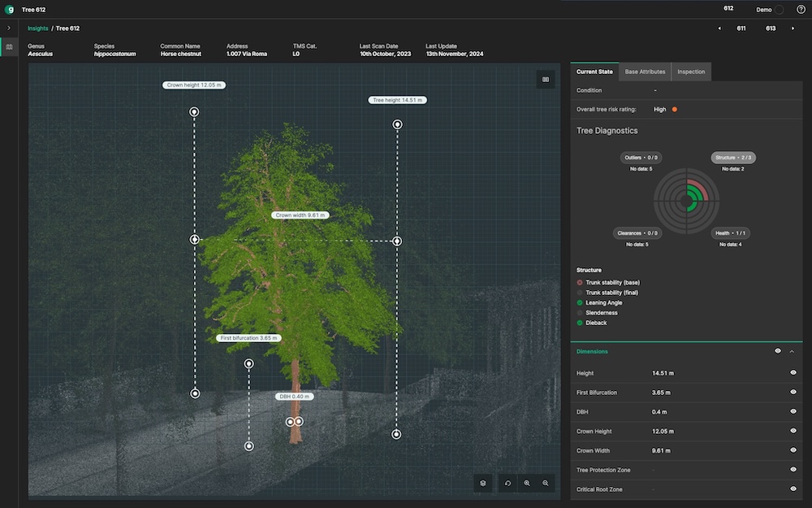The width and height of the screenshot is (812, 508).
Task: Click the Dieback label
Action: 596,323
